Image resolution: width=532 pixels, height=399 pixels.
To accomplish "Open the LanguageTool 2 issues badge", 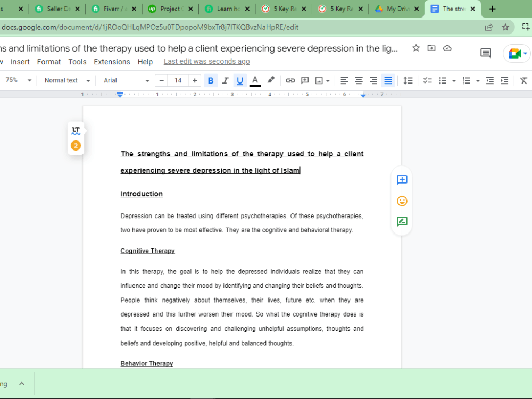I will pos(76,146).
